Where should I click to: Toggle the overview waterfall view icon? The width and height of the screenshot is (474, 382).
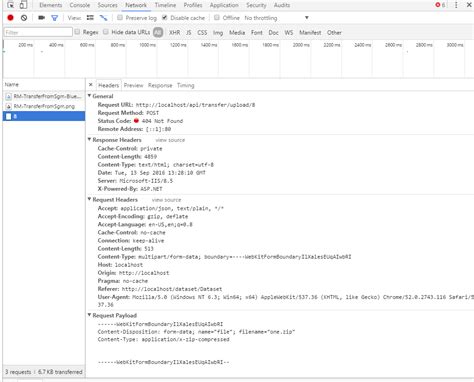tap(104, 18)
